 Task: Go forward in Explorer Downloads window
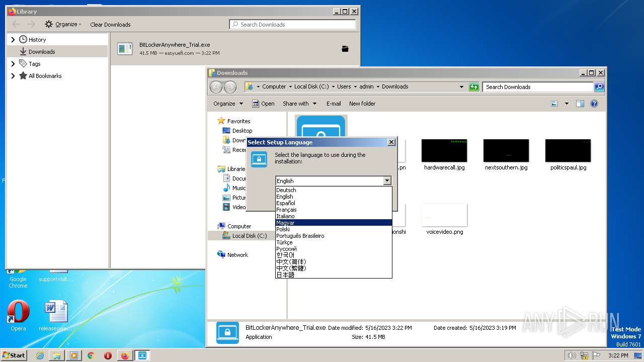[230, 87]
